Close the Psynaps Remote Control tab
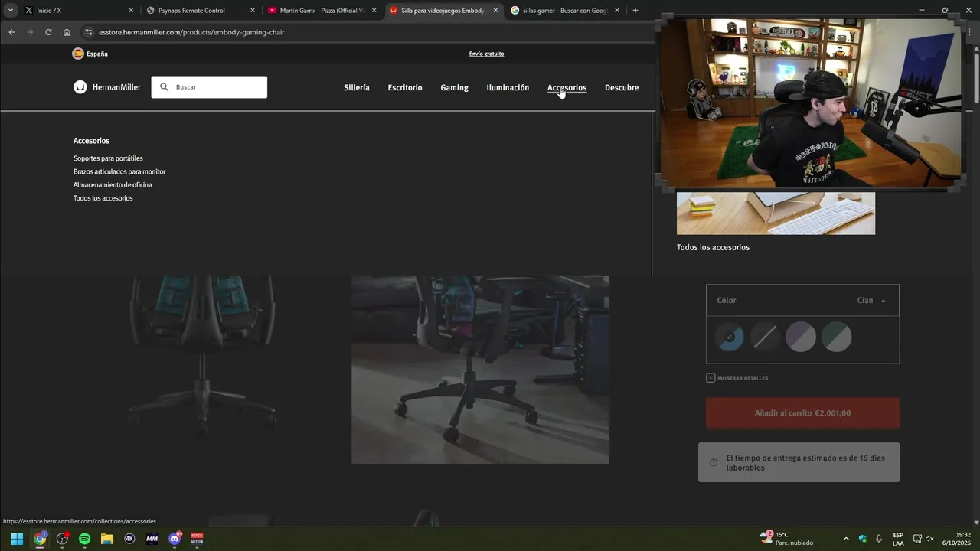Screen dimensions: 980x551 253,11
